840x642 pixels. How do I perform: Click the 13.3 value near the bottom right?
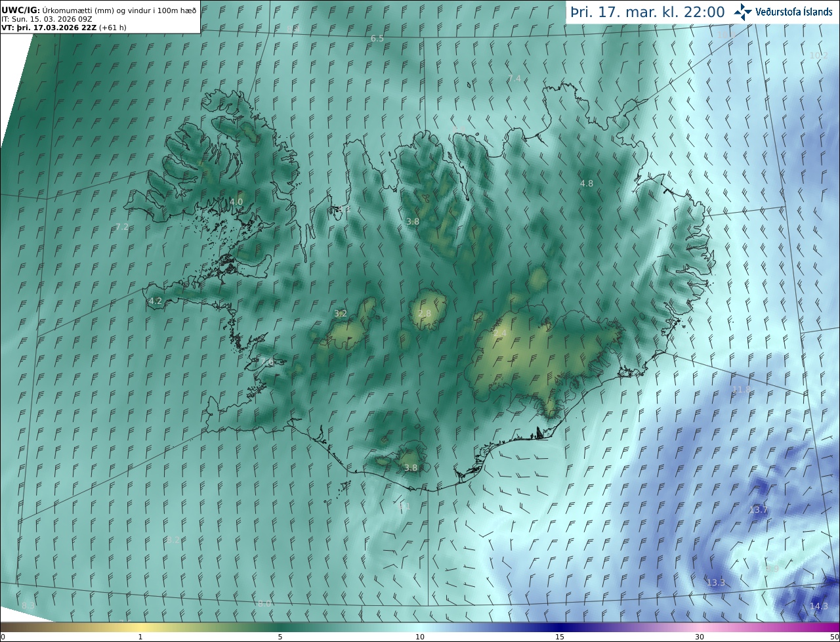click(716, 583)
